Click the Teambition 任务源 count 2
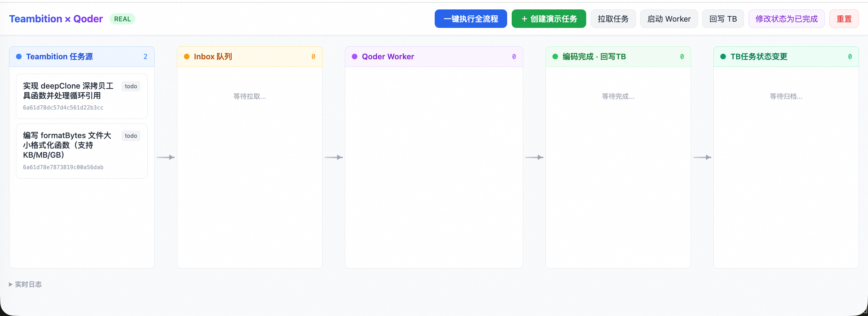 pyautogui.click(x=146, y=57)
